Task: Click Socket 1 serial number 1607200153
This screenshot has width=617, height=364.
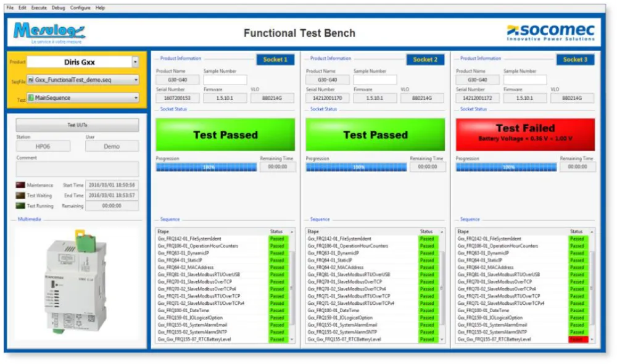Action: coord(178,98)
